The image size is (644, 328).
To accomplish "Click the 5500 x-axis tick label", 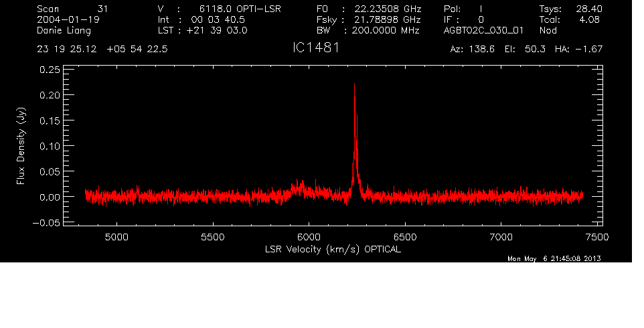I will [x=213, y=237].
